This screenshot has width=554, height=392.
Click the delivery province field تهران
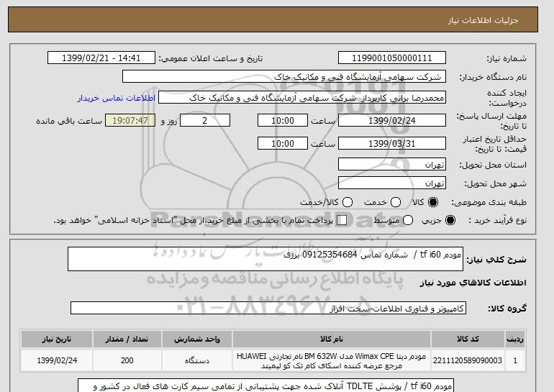click(x=392, y=164)
